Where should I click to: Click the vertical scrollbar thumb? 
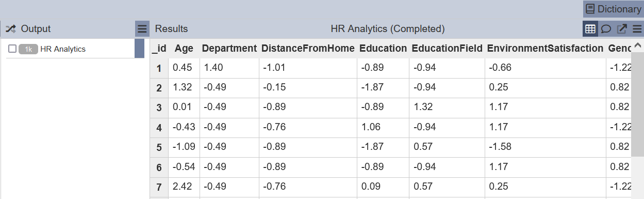click(x=637, y=103)
